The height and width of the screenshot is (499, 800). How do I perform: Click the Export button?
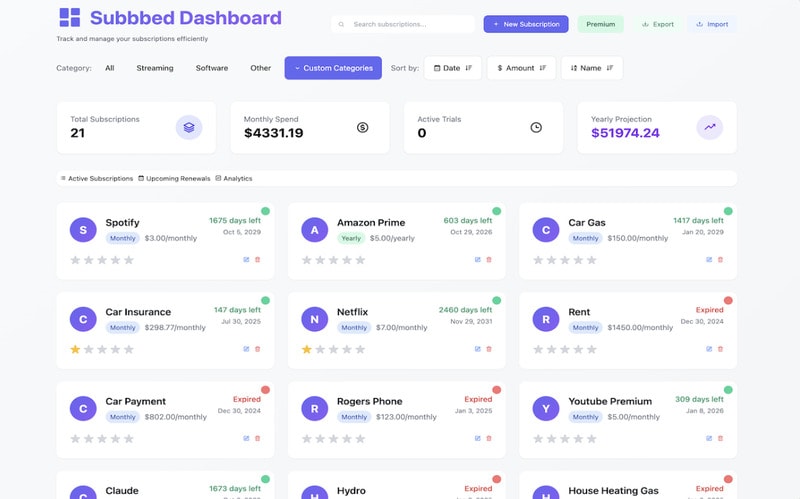657,24
